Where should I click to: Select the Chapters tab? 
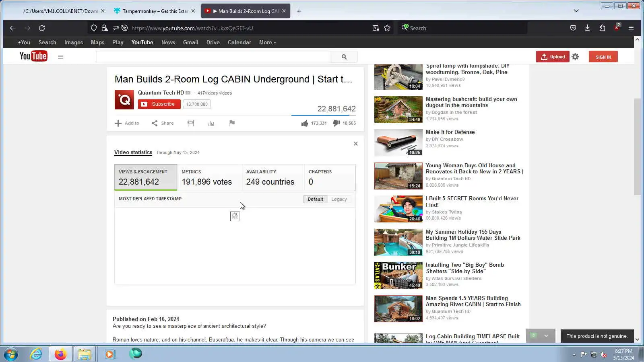[x=330, y=177]
